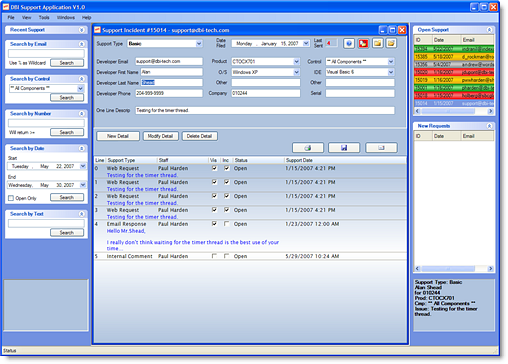This screenshot has width=508, height=364.
Task: Collapse the Search by Control panel chevron
Action: click(x=82, y=79)
